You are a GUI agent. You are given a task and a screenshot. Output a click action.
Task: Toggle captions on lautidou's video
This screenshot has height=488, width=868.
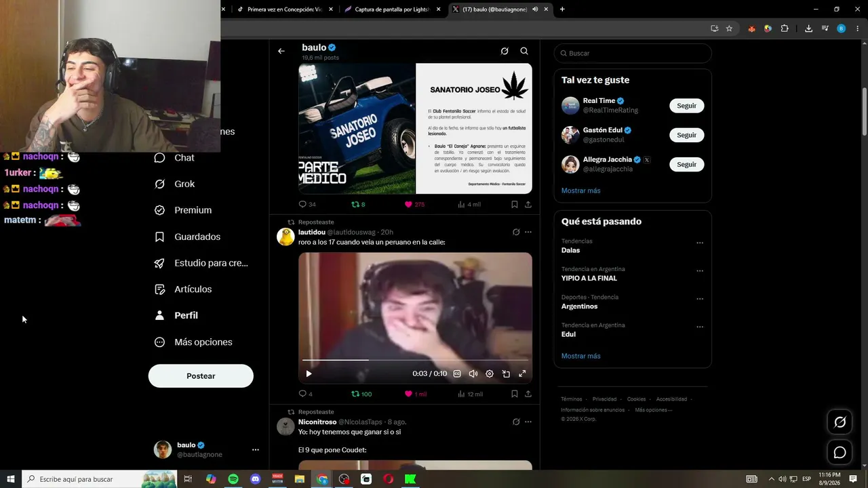tap(457, 373)
